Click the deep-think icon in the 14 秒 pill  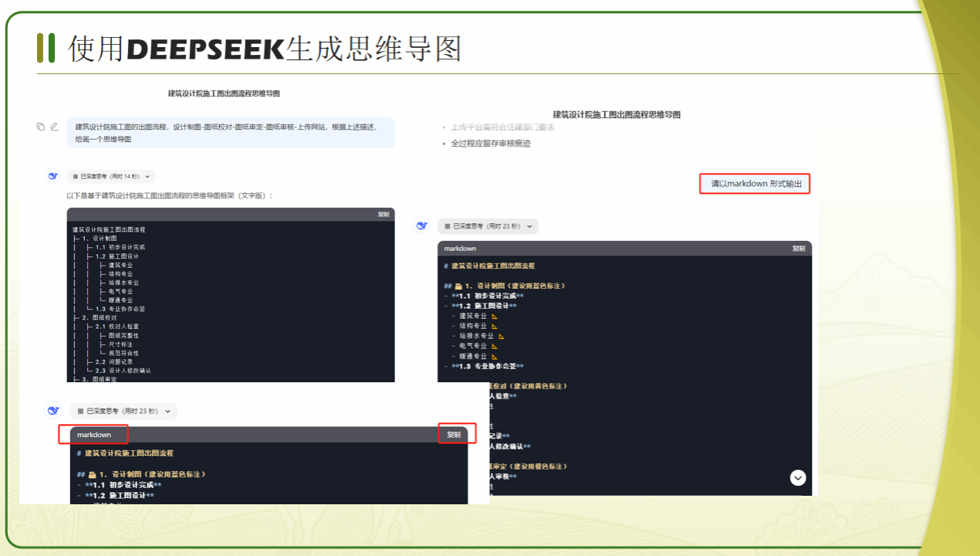[x=76, y=177]
